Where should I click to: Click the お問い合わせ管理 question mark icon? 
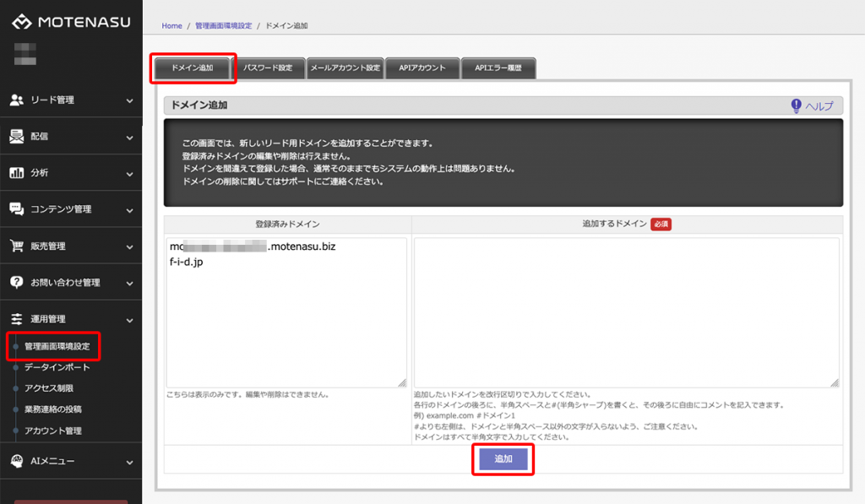pos(16,282)
